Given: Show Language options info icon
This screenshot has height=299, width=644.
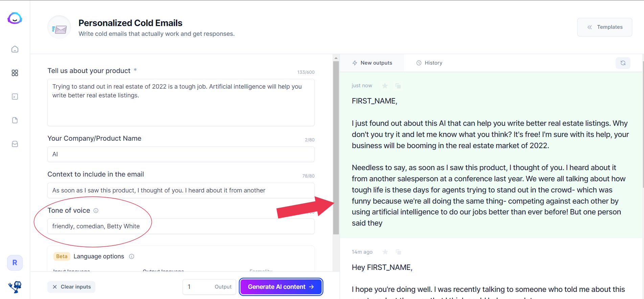Looking at the screenshot, I should (x=132, y=256).
